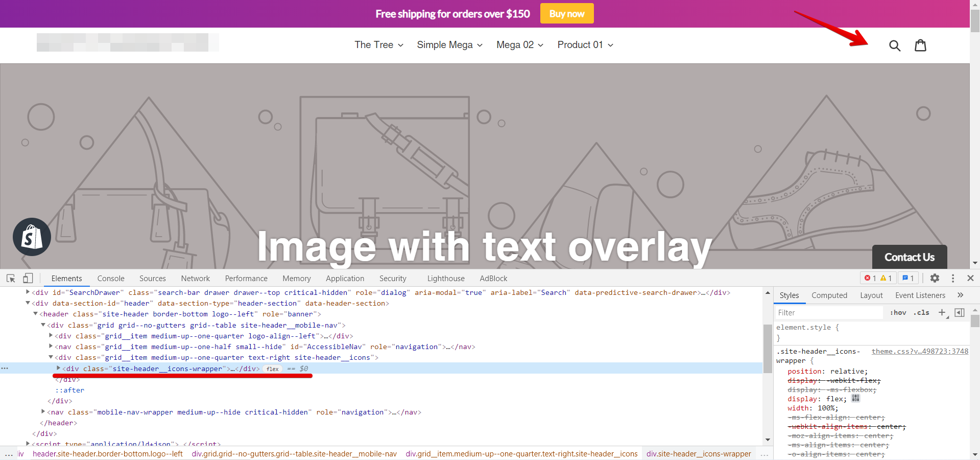Image resolution: width=980 pixels, height=460 pixels.
Task: Expand the site-header__icons-wrapper div node
Action: click(x=58, y=369)
